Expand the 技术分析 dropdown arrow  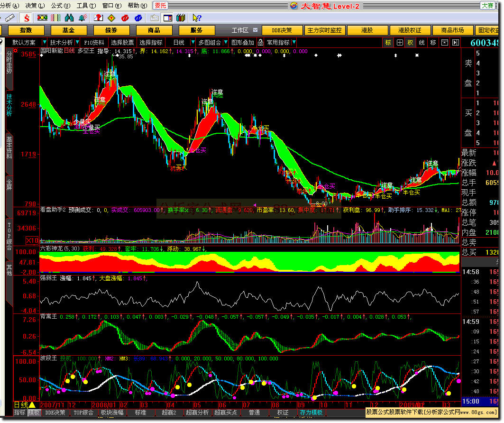point(77,42)
